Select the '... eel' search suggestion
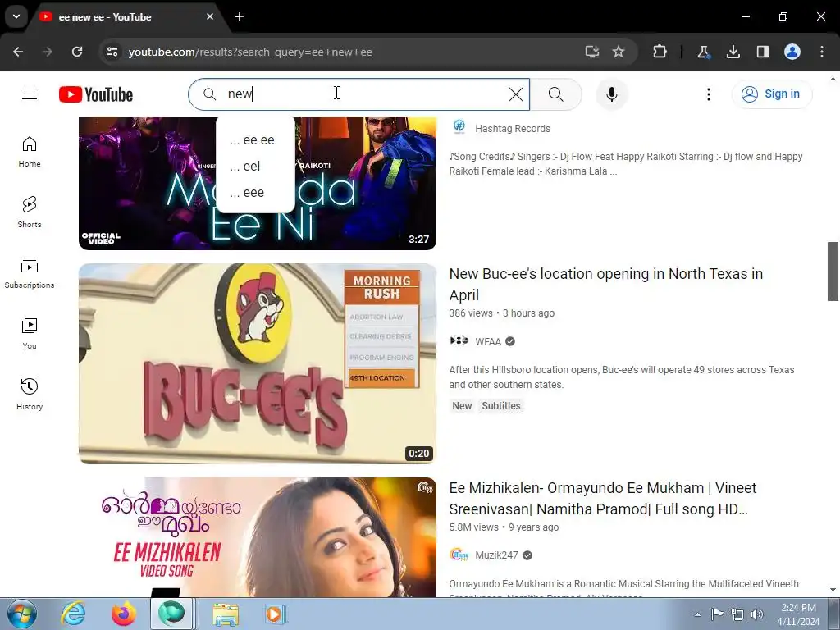Viewport: 840px width, 630px height. click(x=255, y=166)
